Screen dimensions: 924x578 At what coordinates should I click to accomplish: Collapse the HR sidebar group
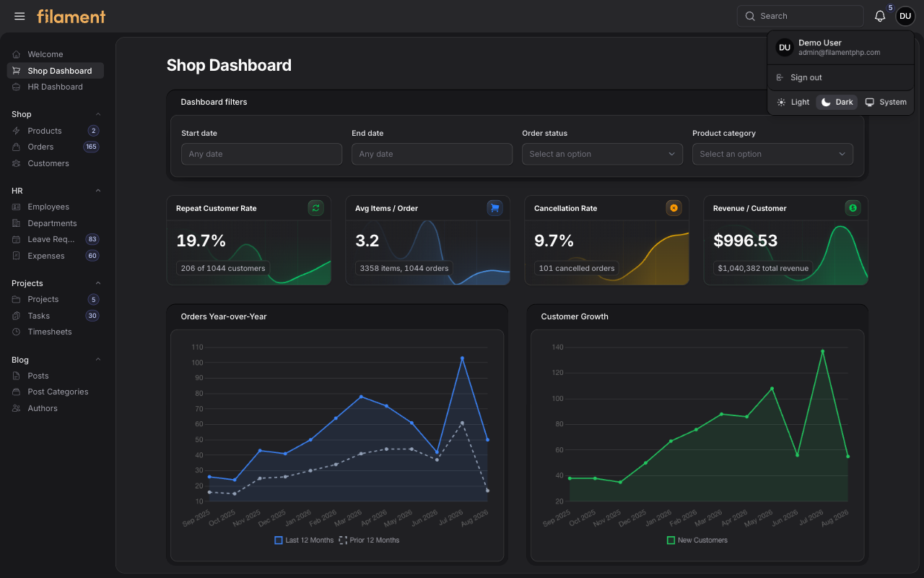point(98,191)
